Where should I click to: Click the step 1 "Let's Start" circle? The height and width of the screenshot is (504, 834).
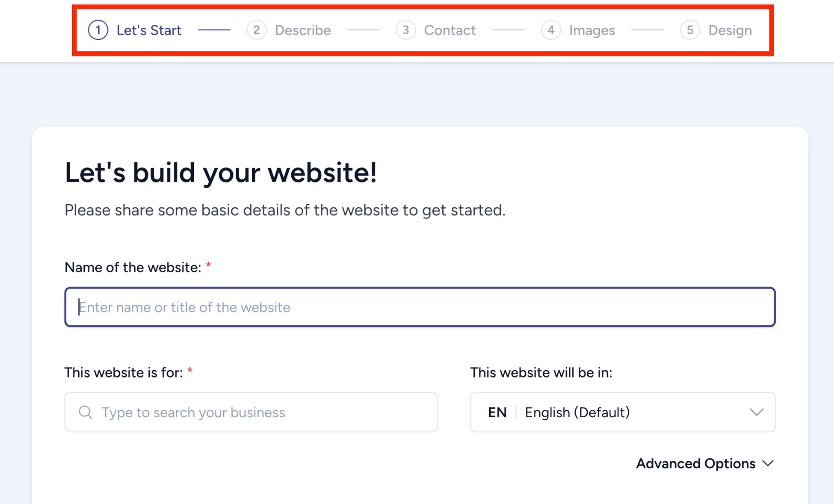(98, 30)
